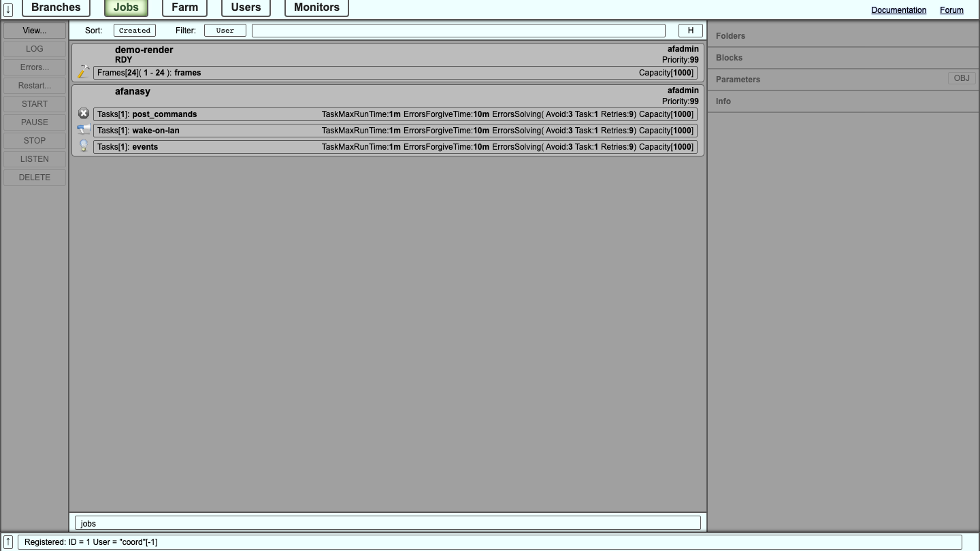Click the jobs command input field
The width and height of the screenshot is (980, 551).
coord(388,523)
